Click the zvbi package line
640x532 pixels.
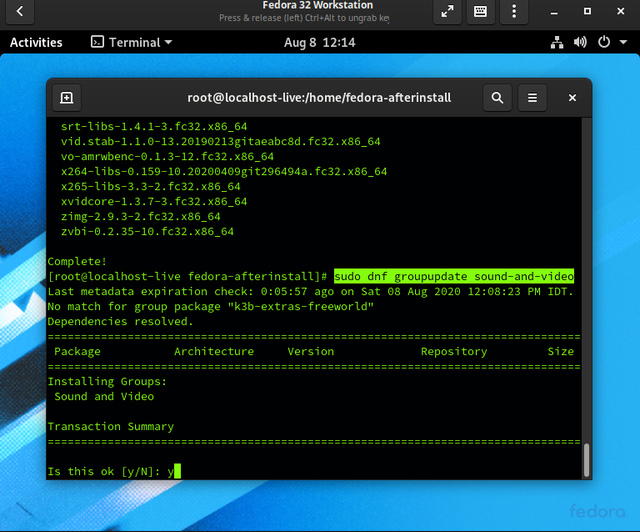[x=147, y=231]
